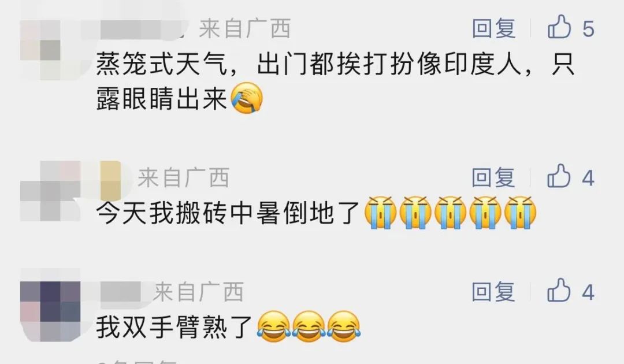Open blurred username above 蒸笼式天气 comment
The height and width of the screenshot is (364, 624).
(135, 29)
